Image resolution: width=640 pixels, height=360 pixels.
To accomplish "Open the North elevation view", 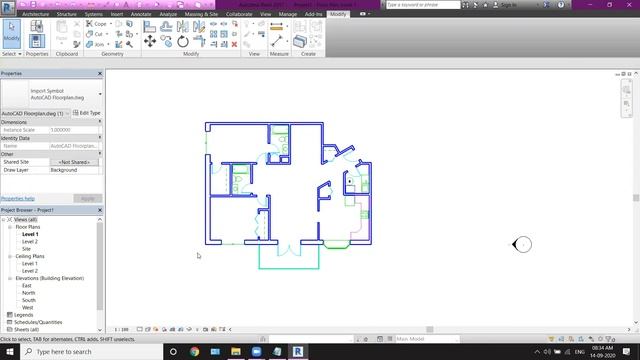I will (x=29, y=293).
